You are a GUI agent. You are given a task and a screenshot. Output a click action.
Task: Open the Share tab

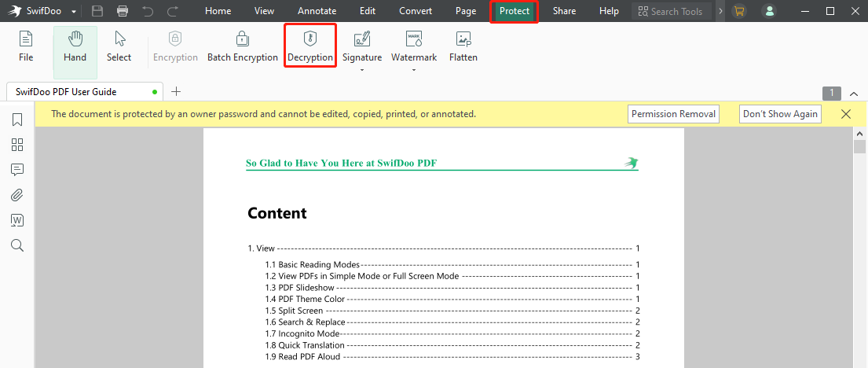click(564, 11)
